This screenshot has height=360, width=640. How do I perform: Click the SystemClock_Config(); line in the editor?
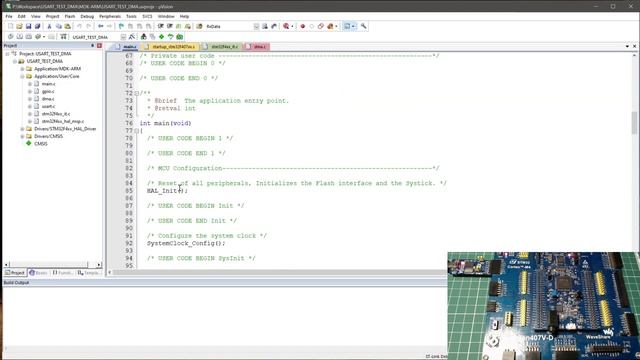(x=186, y=243)
